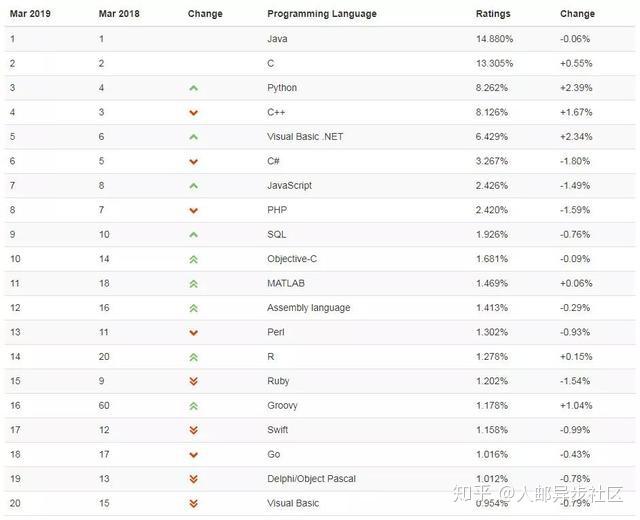The height and width of the screenshot is (520, 640).
Task: Click the green up arrow beside Python
Action: pos(193,88)
